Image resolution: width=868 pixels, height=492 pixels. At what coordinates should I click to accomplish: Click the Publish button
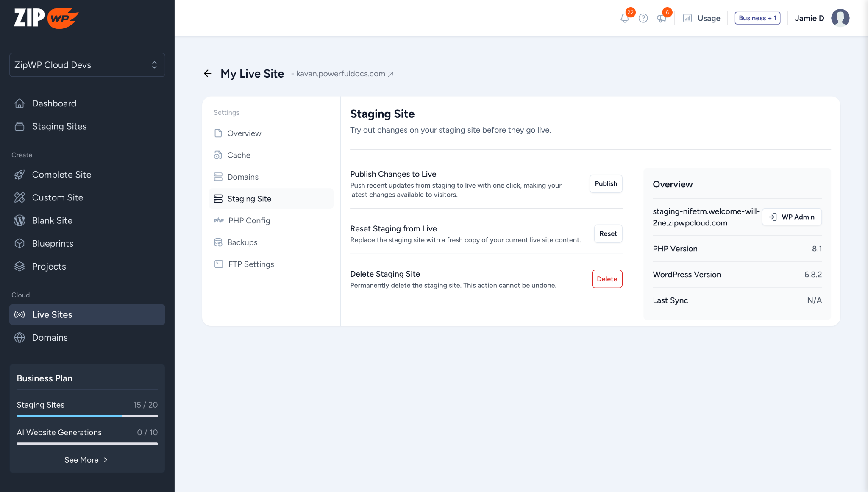(x=606, y=183)
